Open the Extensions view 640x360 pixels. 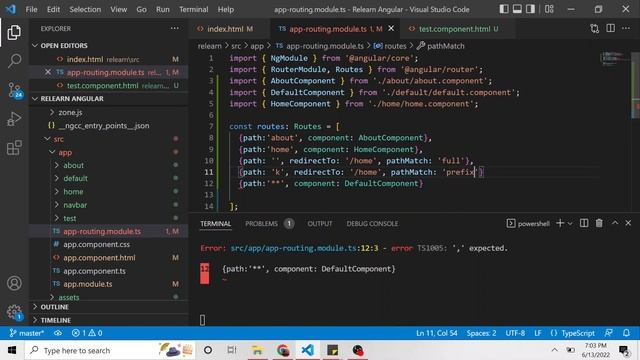click(14, 148)
